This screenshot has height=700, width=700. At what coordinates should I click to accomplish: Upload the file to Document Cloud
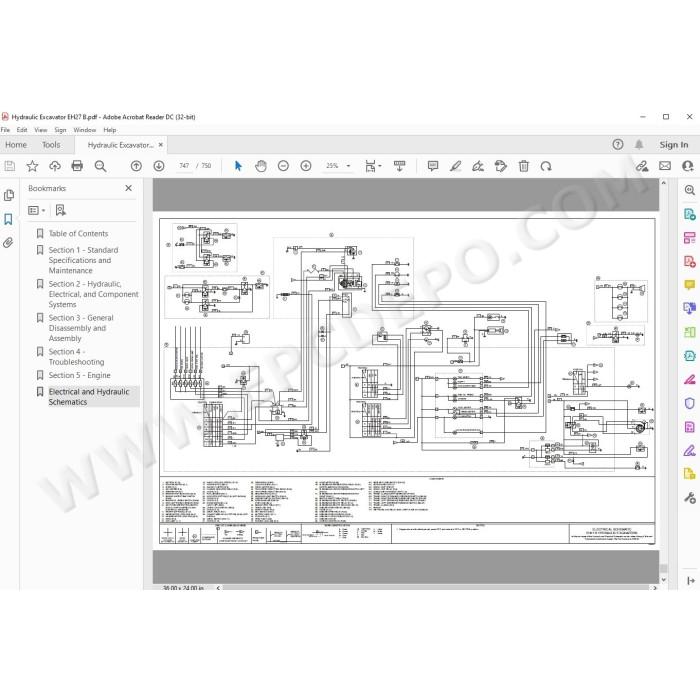click(x=55, y=166)
